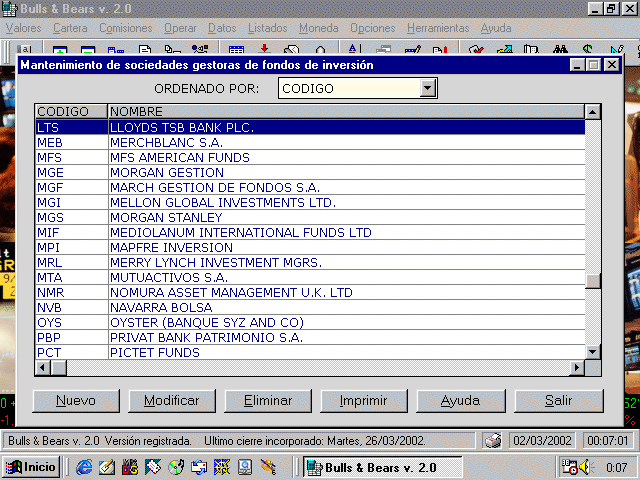This screenshot has height=480, width=640.
Task: Click the Imprimir button
Action: pyautogui.click(x=364, y=401)
